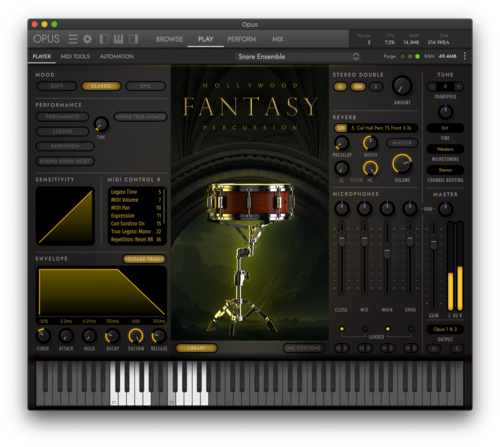
Task: Open the Opus 1 & 2 output dropdown
Action: click(445, 329)
